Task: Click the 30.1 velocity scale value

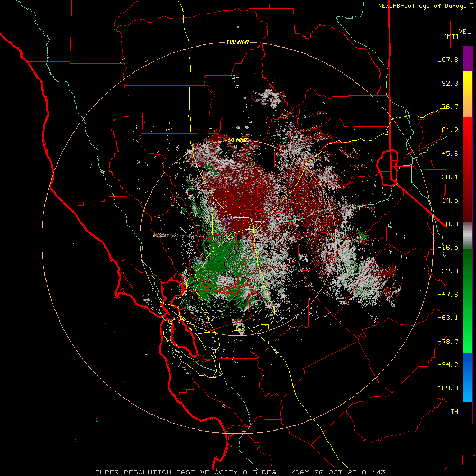Action: pyautogui.click(x=450, y=177)
